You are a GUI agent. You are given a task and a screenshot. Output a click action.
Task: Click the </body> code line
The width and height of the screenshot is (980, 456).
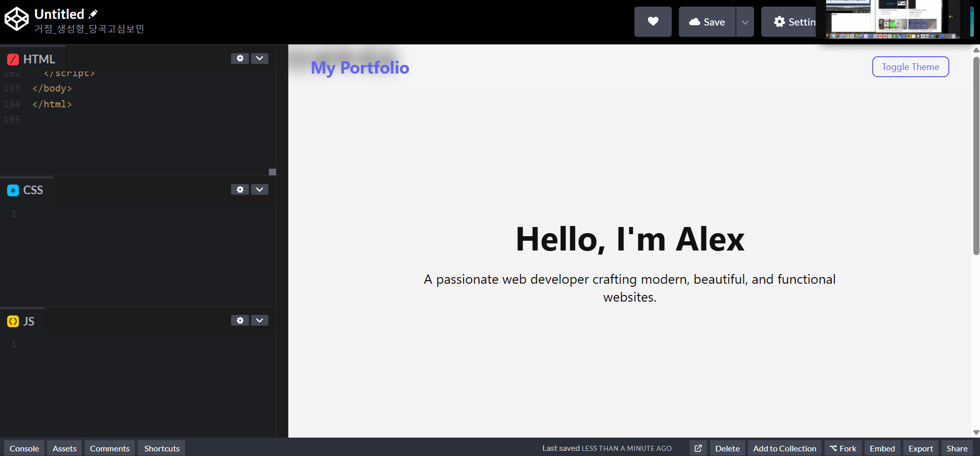[52, 88]
